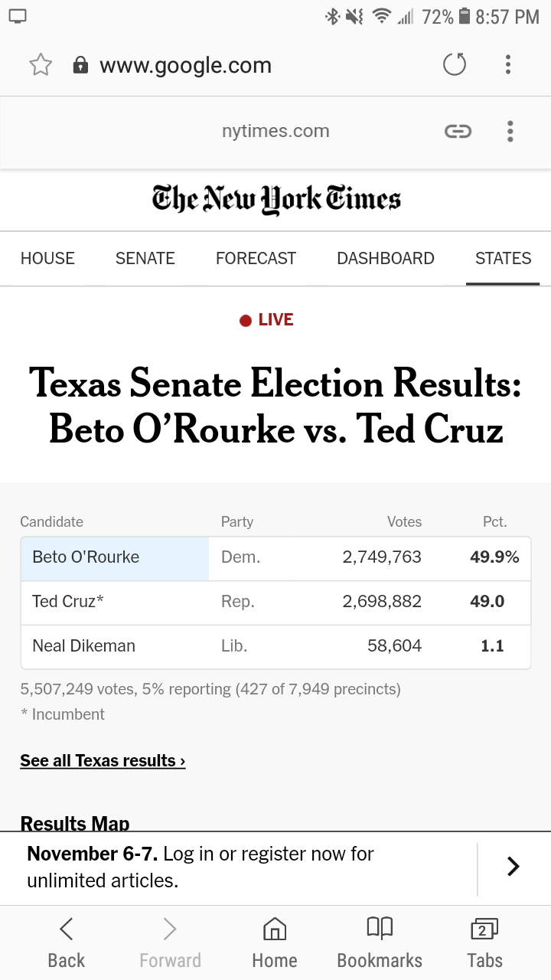Viewport: 551px width, 980px height.
Task: Open browser three-dot menu beside refresh
Action: pyautogui.click(x=507, y=65)
